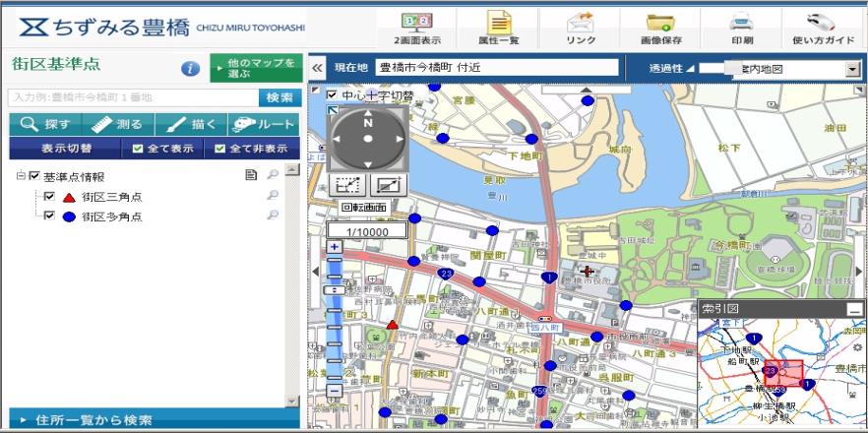868x433 pixels.
Task: Toggle the 中心十字切替 checkbox
Action: pyautogui.click(x=332, y=95)
